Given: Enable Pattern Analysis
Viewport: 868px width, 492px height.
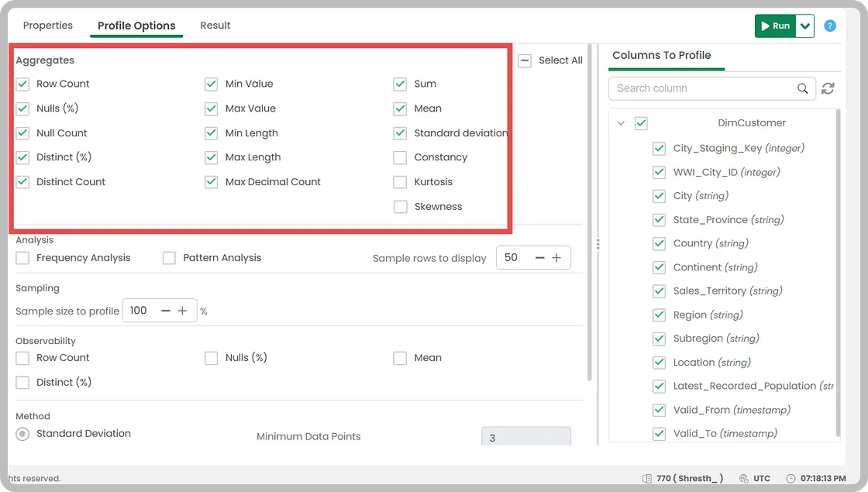Looking at the screenshot, I should pyautogui.click(x=169, y=258).
